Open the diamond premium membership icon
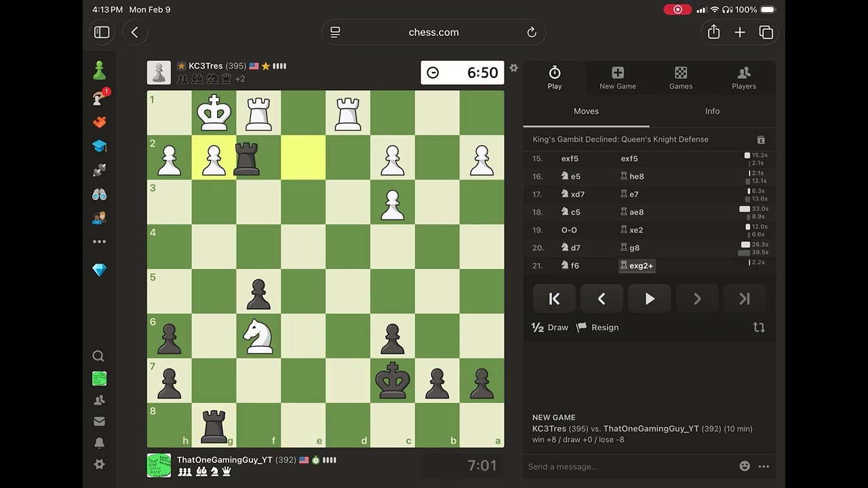Screen dimensions: 868x488 click(x=99, y=270)
